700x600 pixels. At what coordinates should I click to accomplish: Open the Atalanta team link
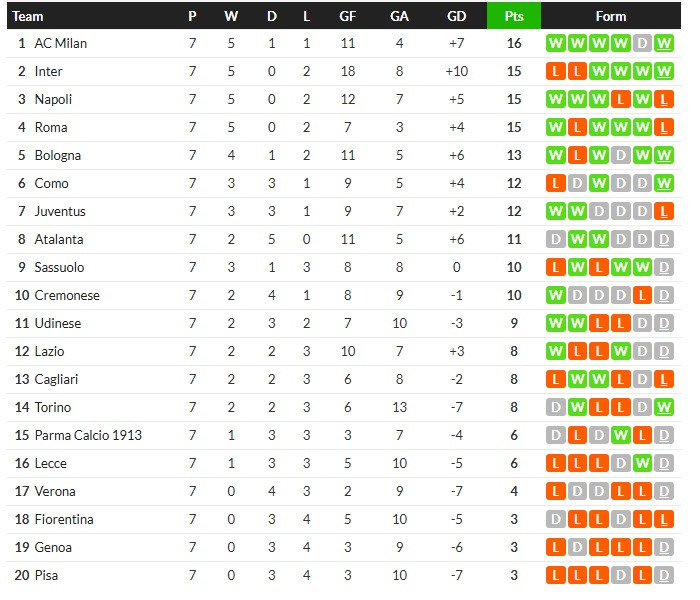pyautogui.click(x=59, y=240)
